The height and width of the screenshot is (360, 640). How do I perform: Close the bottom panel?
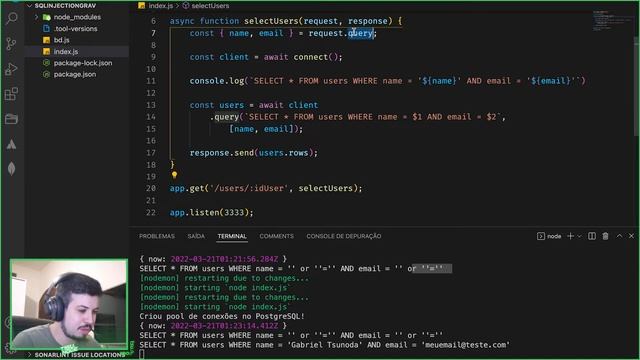(x=631, y=236)
